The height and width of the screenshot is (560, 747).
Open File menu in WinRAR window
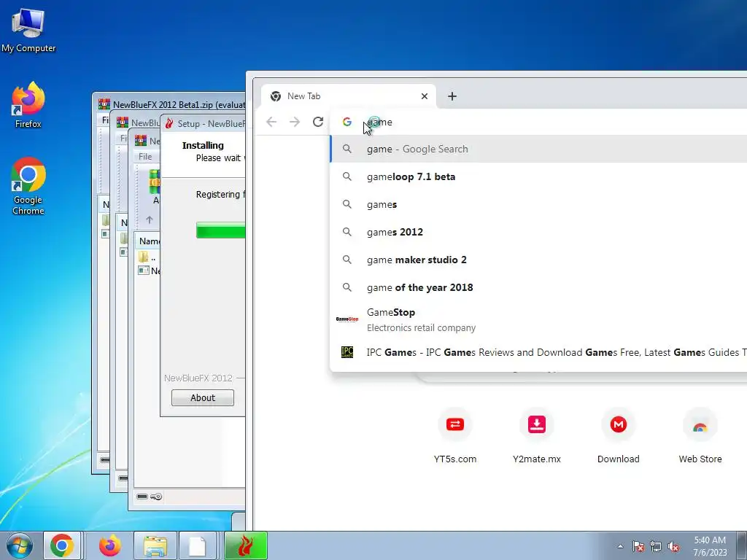click(145, 157)
